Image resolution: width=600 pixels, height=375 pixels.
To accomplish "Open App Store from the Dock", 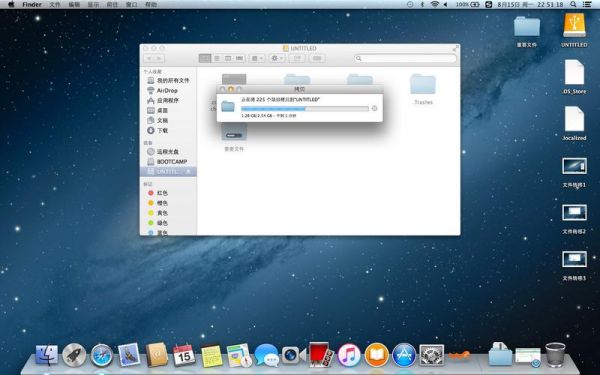I will 404,355.
